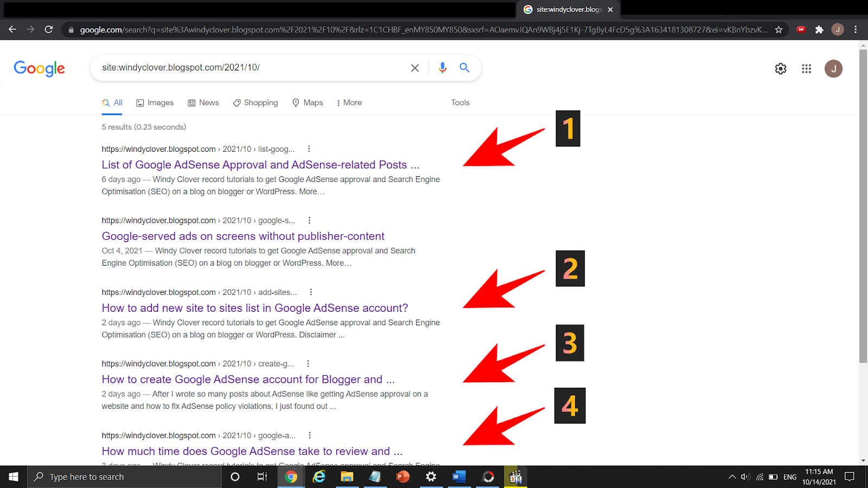Open 'How much time does Google AdSense' result

click(252, 451)
